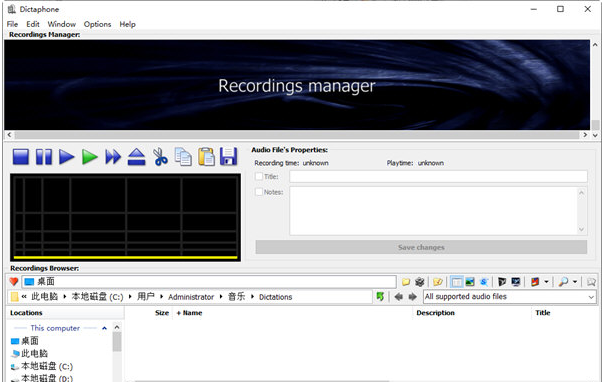The height and width of the screenshot is (382, 607).
Task: Click Administrator breadcrumb segment
Action: tap(191, 297)
